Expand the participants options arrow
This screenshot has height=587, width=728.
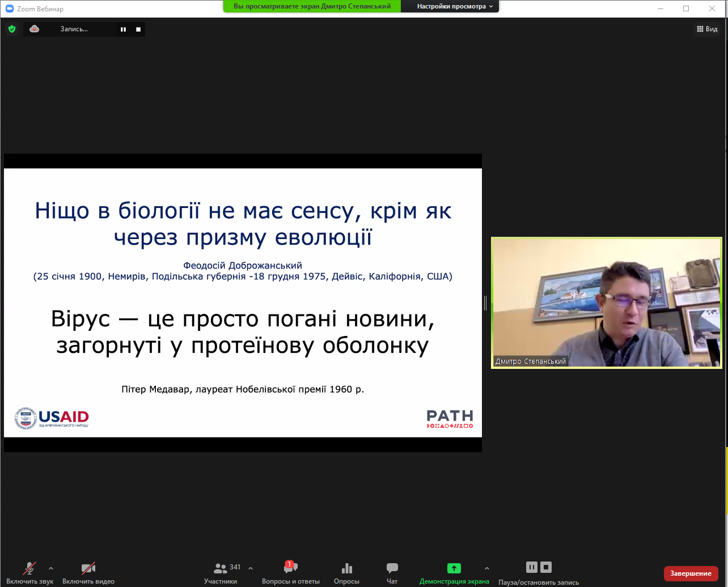coord(251,568)
